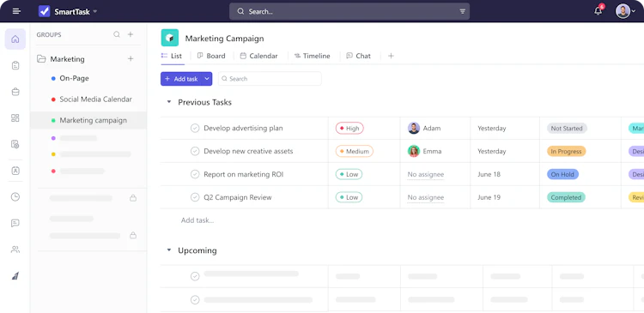The height and width of the screenshot is (313, 644).
Task: Mark Develop advertising plan complete
Action: pos(195,128)
